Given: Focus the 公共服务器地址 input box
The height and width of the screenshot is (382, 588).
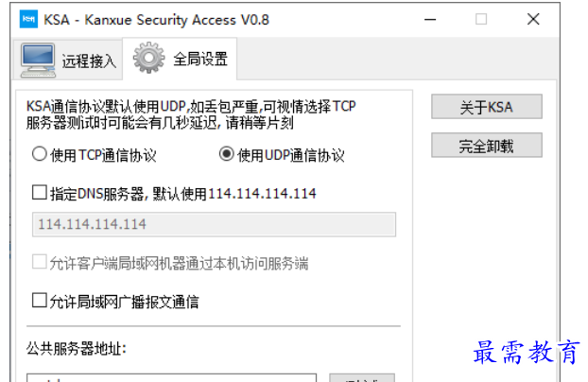Looking at the screenshot, I should tap(171, 377).
